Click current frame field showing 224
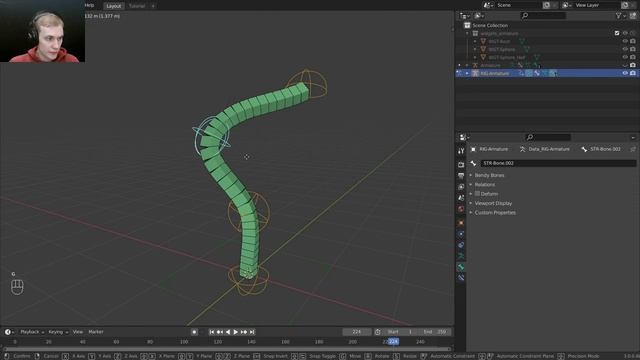Image resolution: width=640 pixels, height=360 pixels. (x=357, y=332)
